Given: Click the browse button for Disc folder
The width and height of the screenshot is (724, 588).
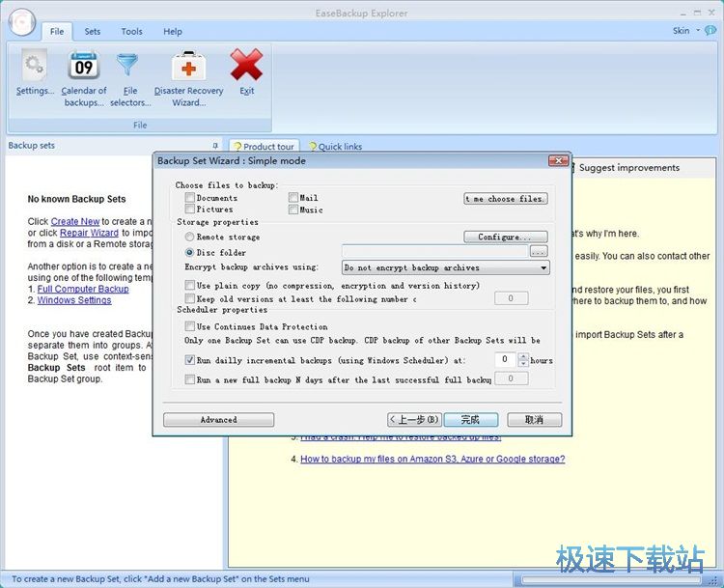Looking at the screenshot, I should (539, 251).
